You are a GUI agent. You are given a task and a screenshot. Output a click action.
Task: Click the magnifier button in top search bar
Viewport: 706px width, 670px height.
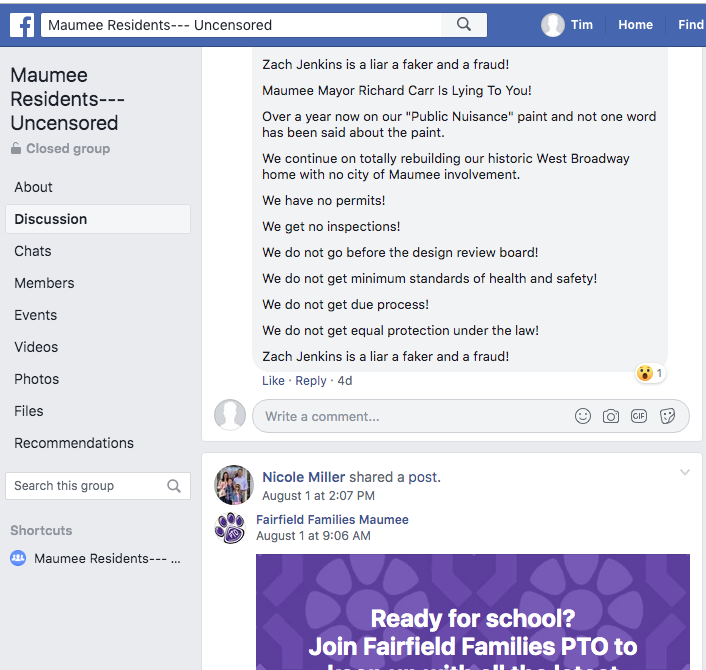[x=464, y=25]
